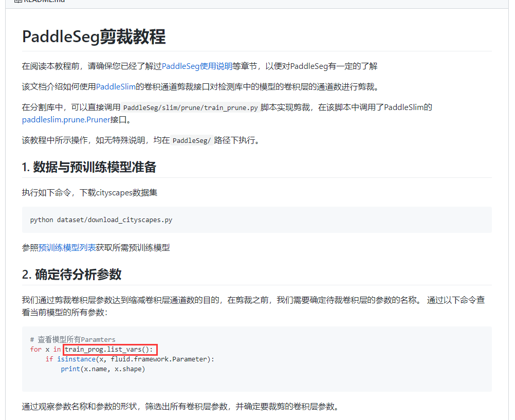
Task: Click the PaddleSeg剪裁教程 title heading
Action: [x=94, y=36]
